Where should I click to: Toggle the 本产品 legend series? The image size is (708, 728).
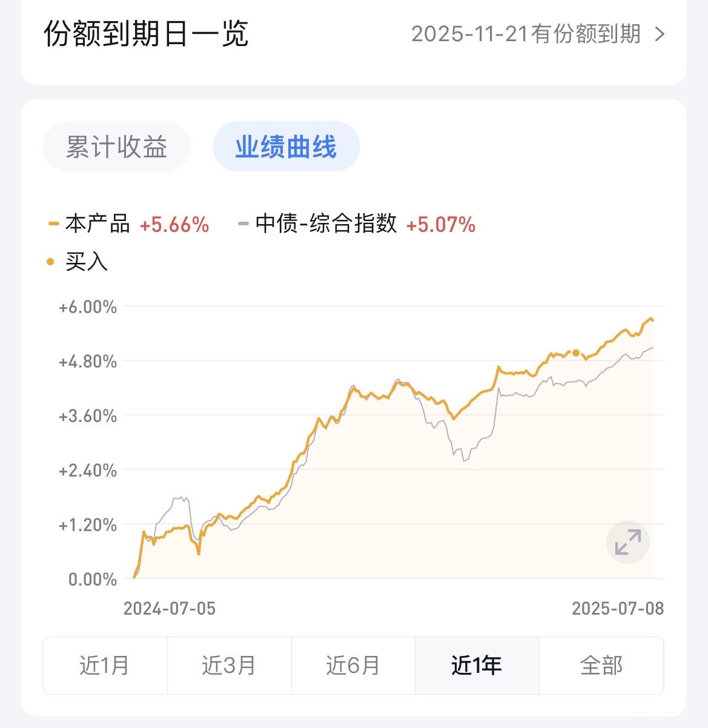tap(98, 224)
